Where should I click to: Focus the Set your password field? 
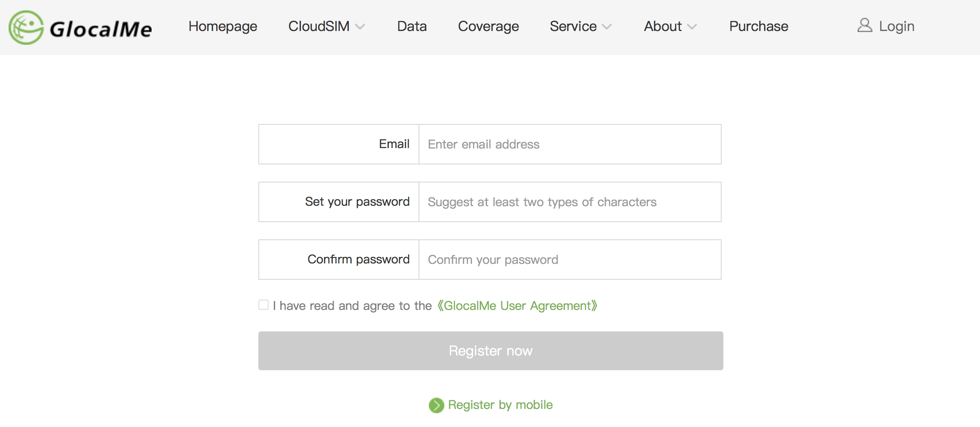click(570, 202)
